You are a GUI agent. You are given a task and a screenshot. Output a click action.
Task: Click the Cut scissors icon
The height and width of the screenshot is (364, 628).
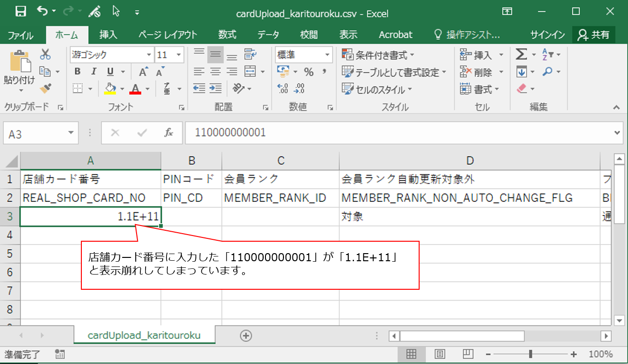point(46,54)
